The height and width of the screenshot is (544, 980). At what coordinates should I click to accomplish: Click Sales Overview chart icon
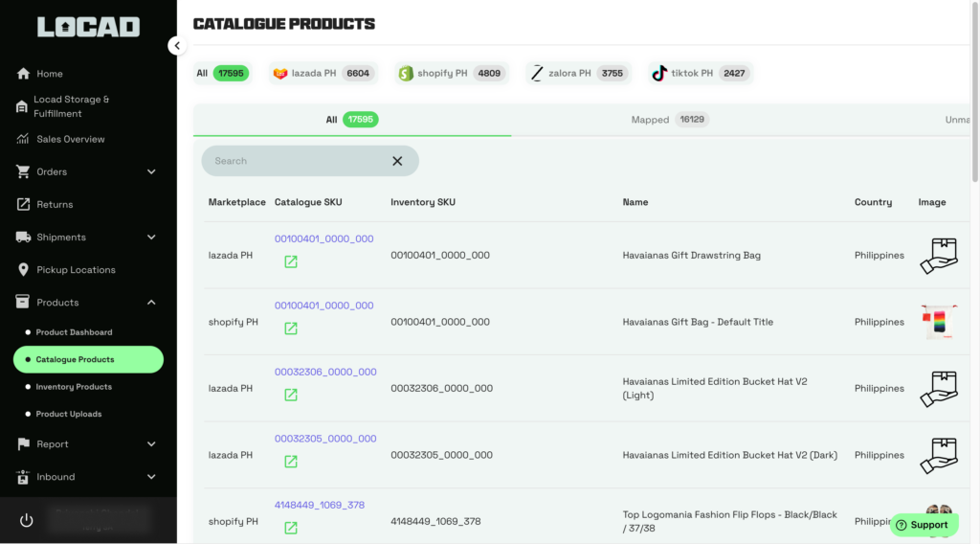[x=23, y=139]
